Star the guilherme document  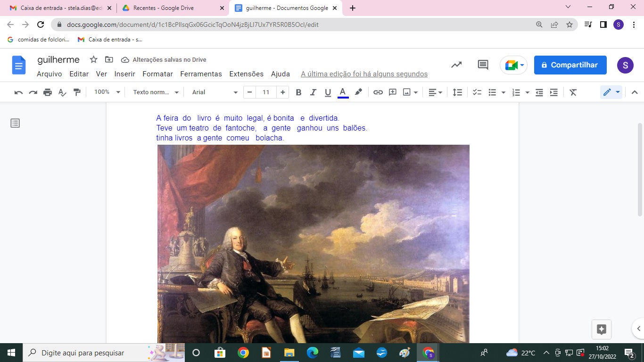(x=94, y=59)
